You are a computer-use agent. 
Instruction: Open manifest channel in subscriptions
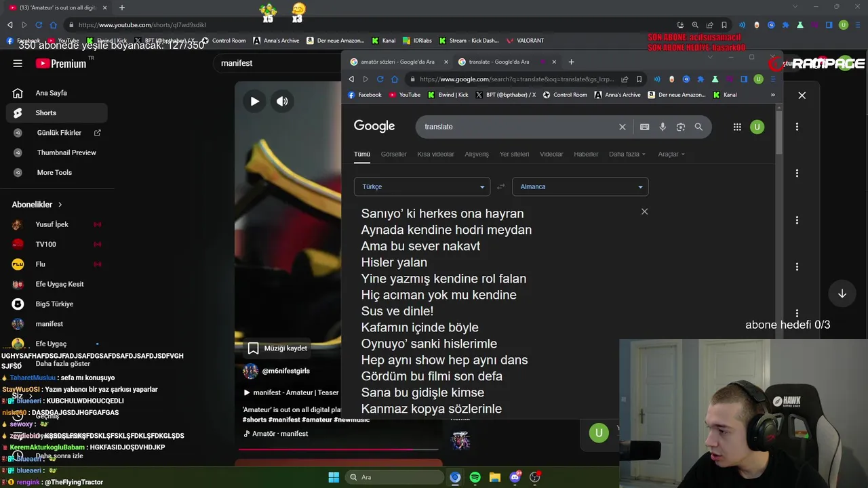coord(56,324)
